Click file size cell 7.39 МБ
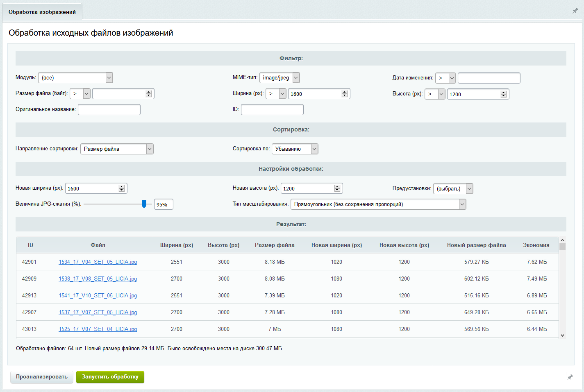The image size is (584, 392). [275, 295]
